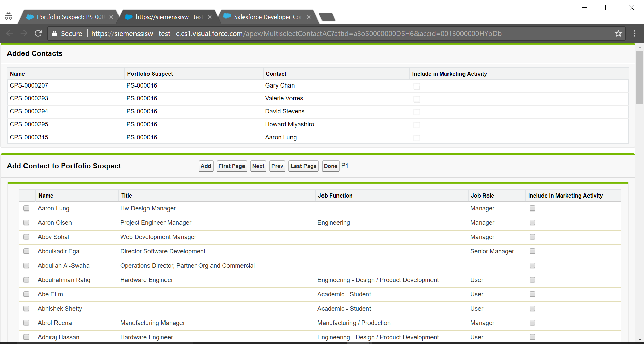
Task: Click the incognito icon at top left
Action: click(9, 16)
